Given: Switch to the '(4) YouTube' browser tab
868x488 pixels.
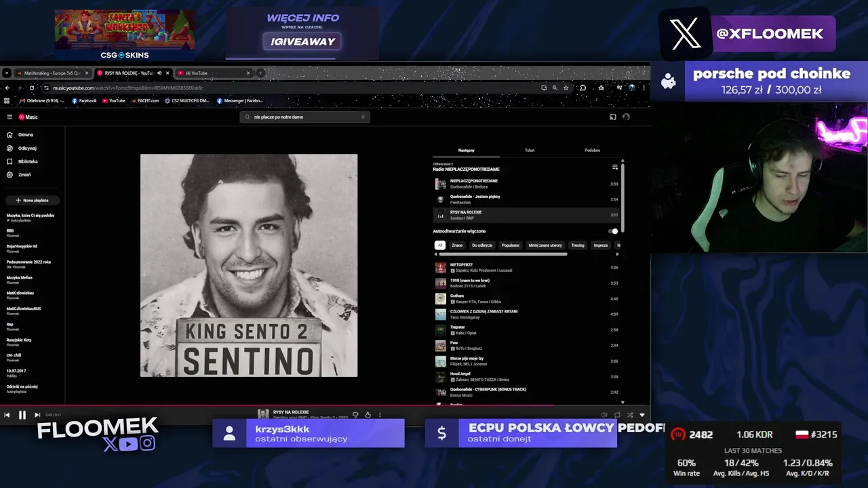Looking at the screenshot, I should (x=212, y=73).
